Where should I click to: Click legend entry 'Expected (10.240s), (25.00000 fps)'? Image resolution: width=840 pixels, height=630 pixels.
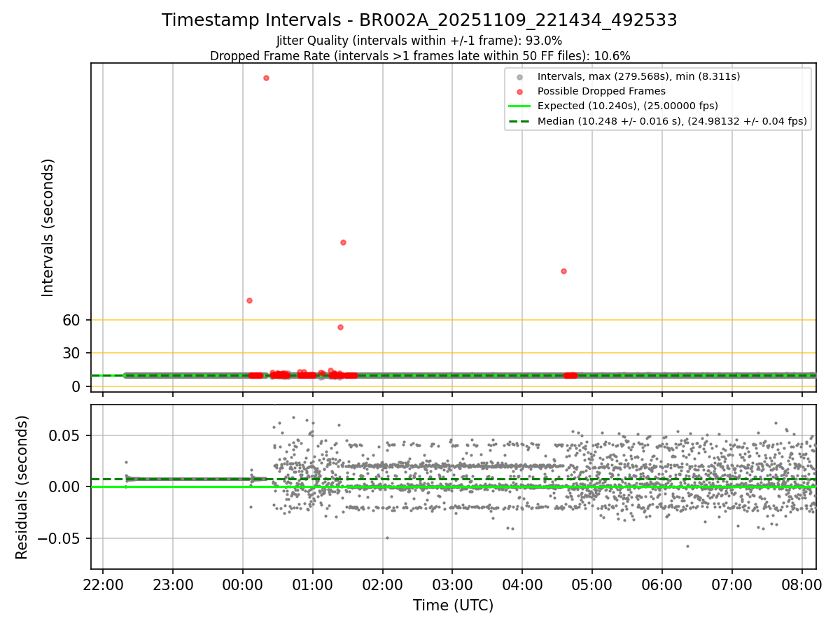click(x=628, y=106)
